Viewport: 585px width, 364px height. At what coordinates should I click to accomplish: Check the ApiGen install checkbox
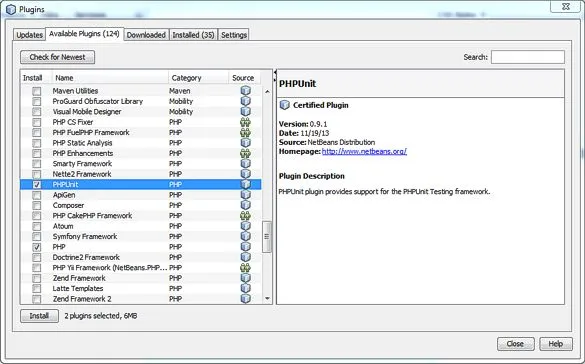point(37,195)
